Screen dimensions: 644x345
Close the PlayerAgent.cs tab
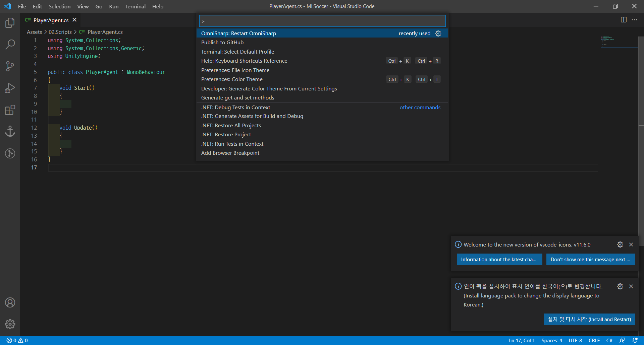[74, 20]
